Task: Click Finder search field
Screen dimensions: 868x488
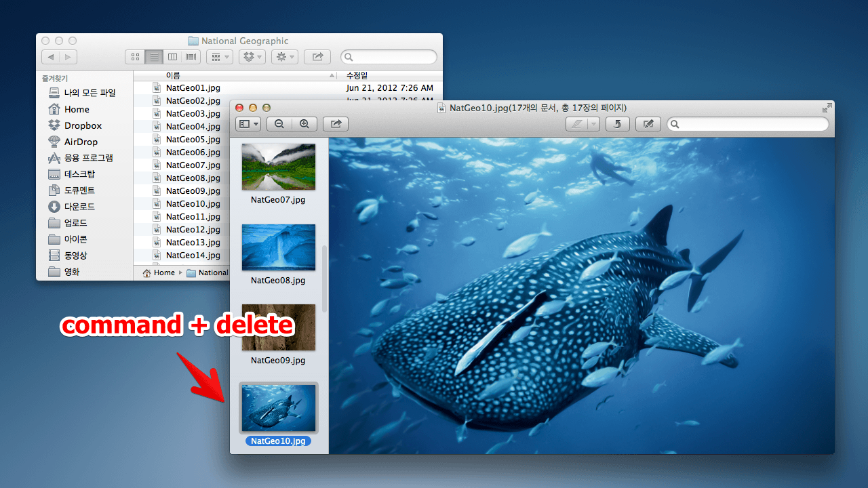Action: click(389, 57)
